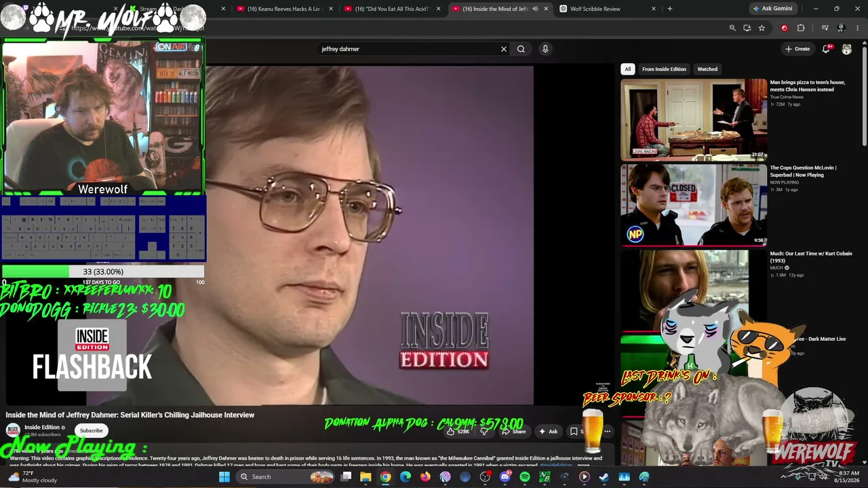The height and width of the screenshot is (488, 868).
Task: Subscribe to the Inside Edition channel
Action: 91,430
